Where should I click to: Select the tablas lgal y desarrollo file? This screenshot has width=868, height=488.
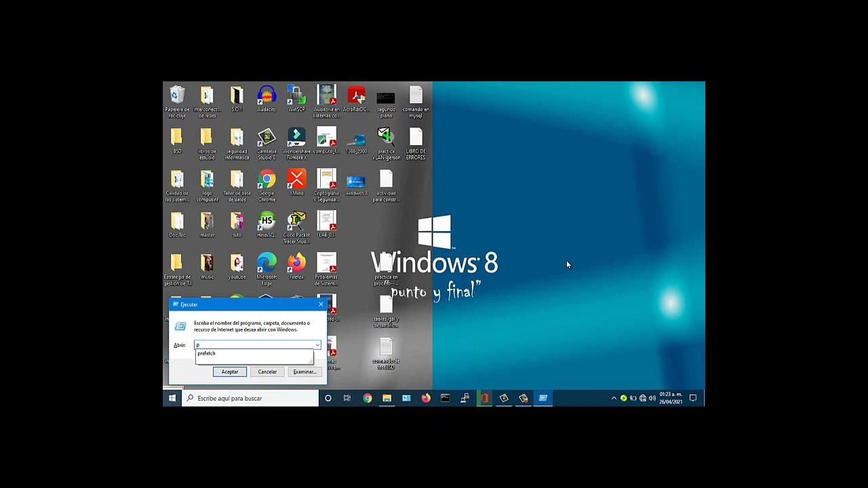click(386, 312)
